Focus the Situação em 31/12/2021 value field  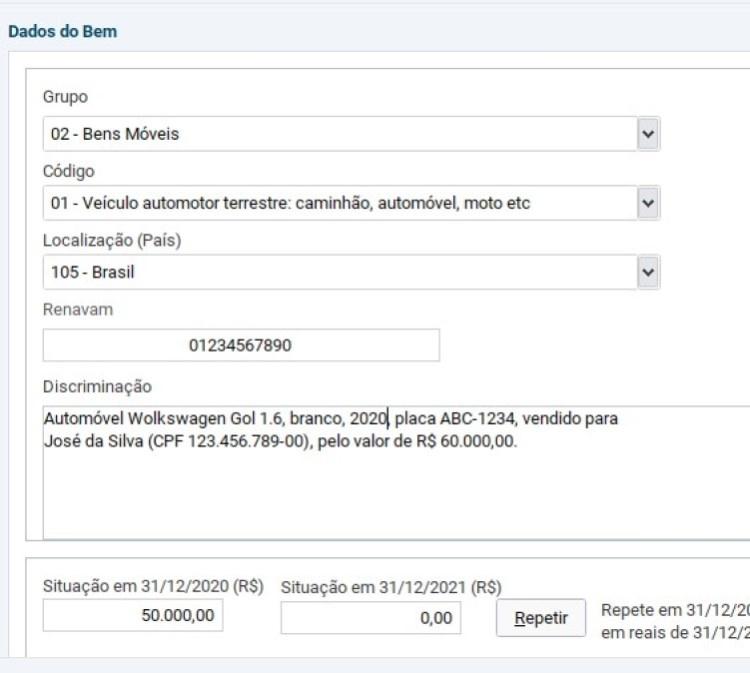tap(371, 618)
